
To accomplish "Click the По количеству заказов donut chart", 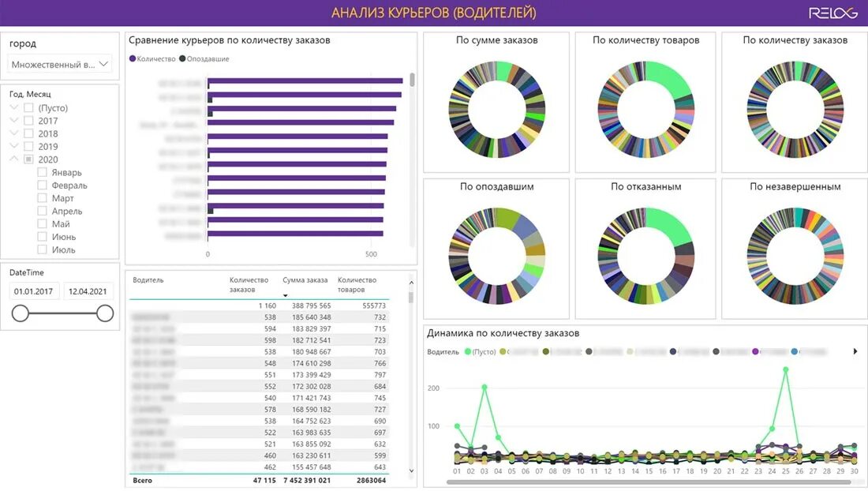I will click(795, 110).
